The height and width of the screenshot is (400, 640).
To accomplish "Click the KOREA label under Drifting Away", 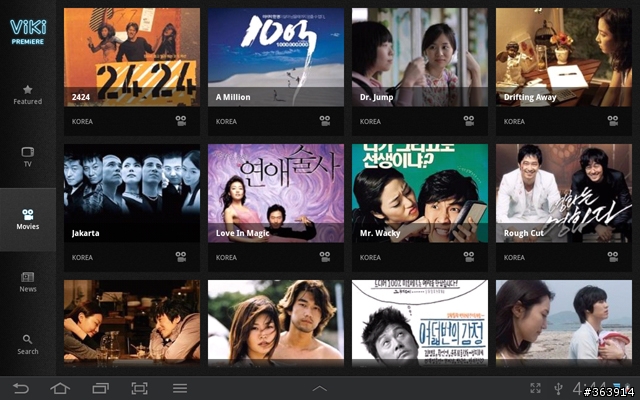I will pyautogui.click(x=515, y=121).
